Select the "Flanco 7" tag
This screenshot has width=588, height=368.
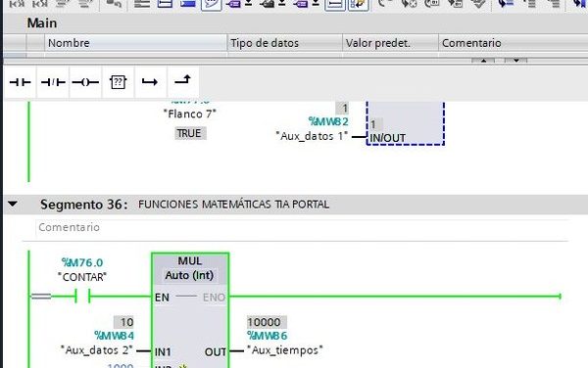click(190, 114)
